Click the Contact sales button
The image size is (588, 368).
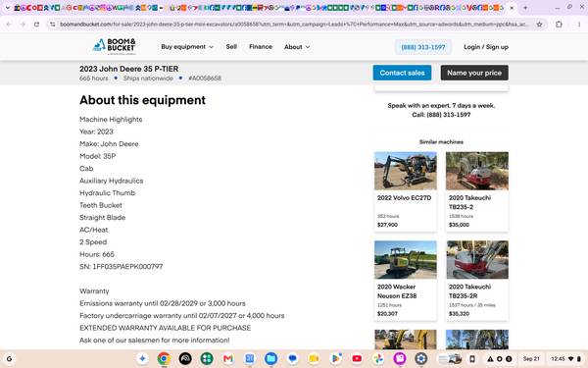[402, 73]
